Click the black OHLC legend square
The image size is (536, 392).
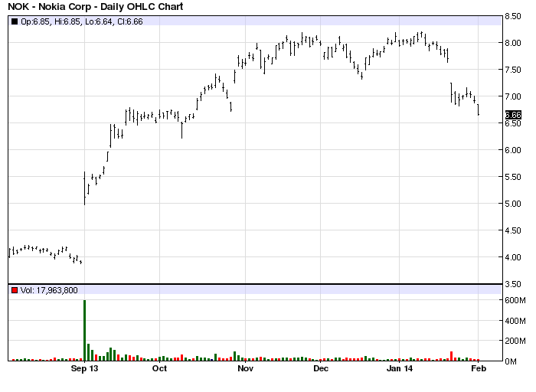[15, 21]
